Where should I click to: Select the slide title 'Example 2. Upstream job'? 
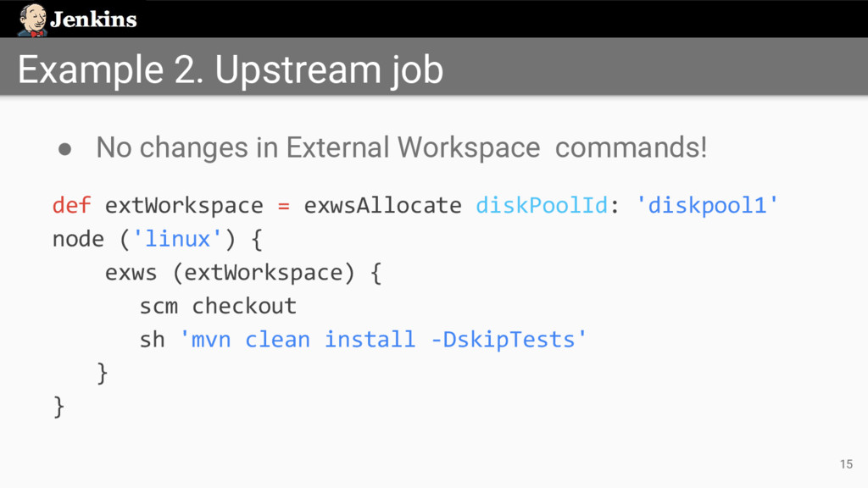230,69
